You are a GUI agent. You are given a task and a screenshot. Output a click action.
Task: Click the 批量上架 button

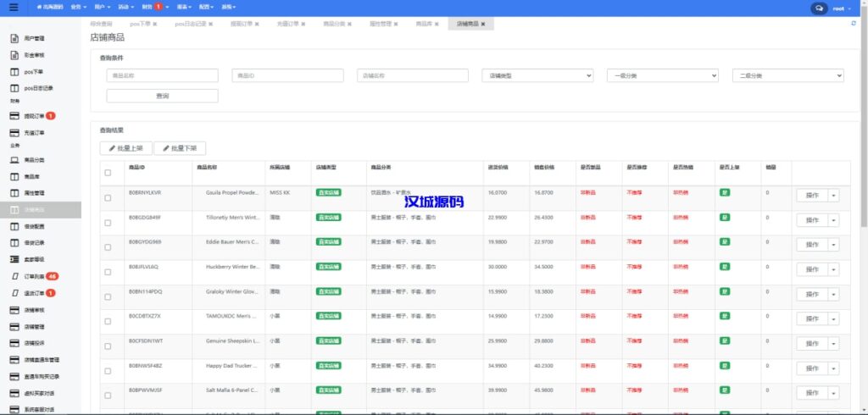coord(125,148)
